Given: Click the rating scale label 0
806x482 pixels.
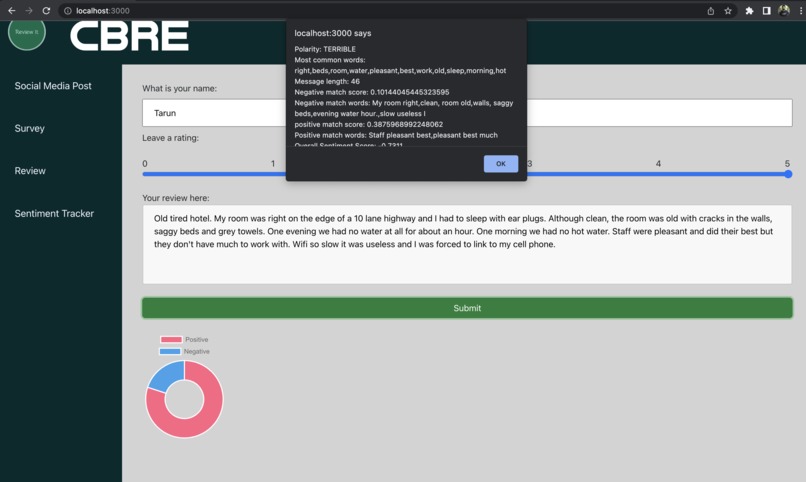Looking at the screenshot, I should (x=145, y=163).
